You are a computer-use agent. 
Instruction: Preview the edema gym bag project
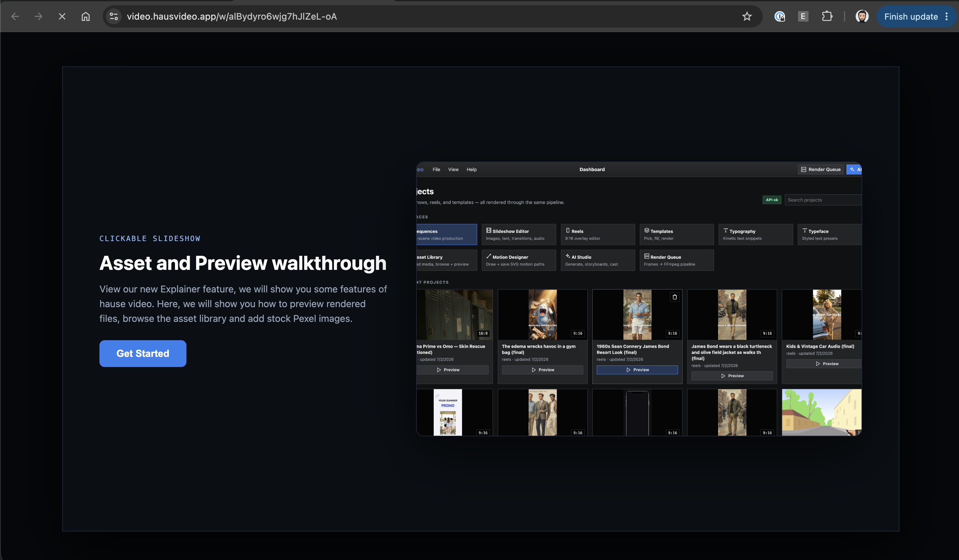coord(542,370)
